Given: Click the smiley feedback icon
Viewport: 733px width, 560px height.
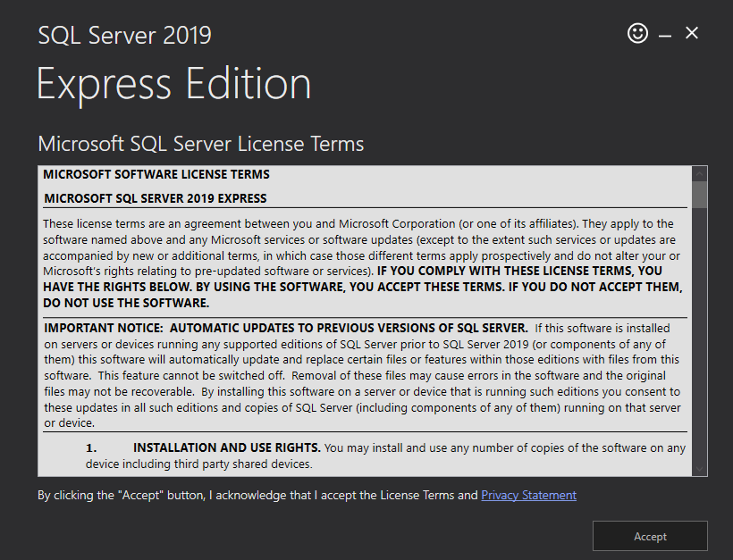Looking at the screenshot, I should coord(637,33).
